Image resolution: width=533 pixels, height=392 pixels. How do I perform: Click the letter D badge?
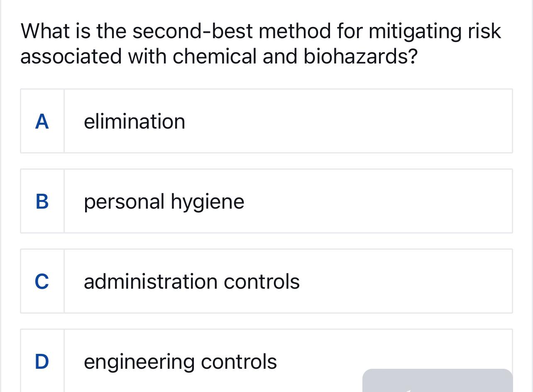click(x=42, y=360)
